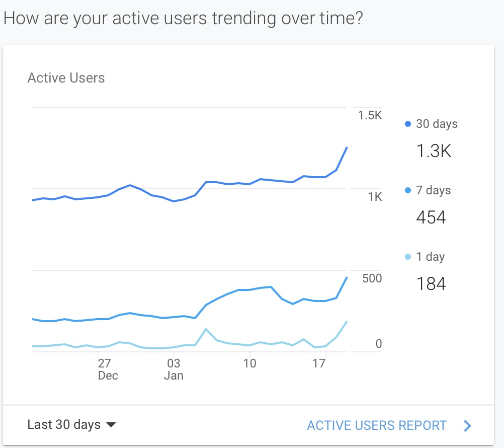
Task: Click the 03 Jan date axis marker
Action: (174, 369)
